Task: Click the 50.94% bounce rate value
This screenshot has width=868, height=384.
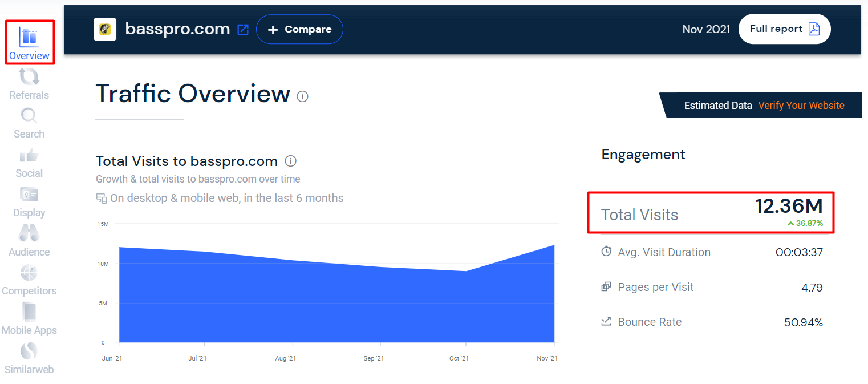Action: (804, 322)
